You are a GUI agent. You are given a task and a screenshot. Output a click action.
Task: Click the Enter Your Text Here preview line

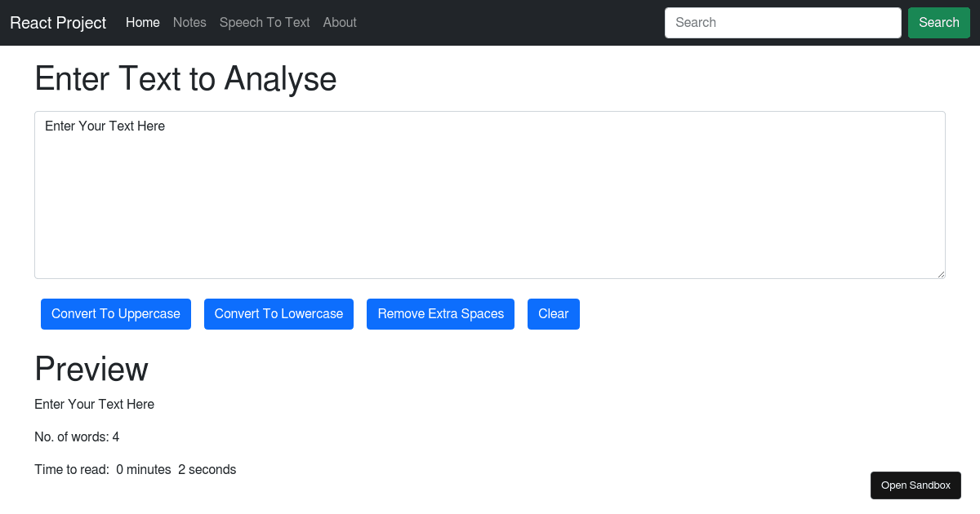(x=94, y=404)
